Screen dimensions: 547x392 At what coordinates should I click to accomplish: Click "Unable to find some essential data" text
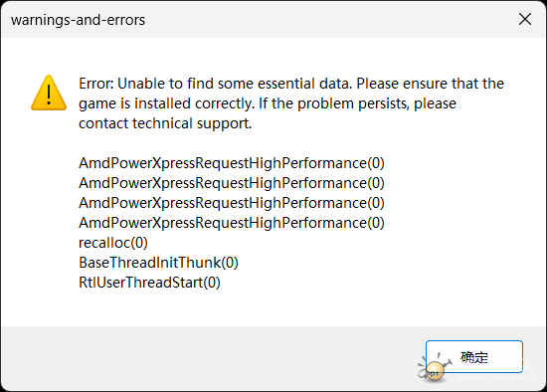[x=235, y=84]
